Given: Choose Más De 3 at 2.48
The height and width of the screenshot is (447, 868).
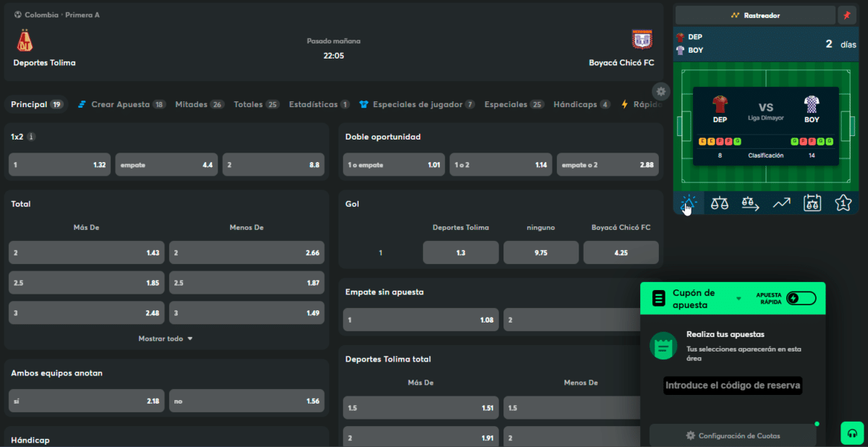Looking at the screenshot, I should (x=86, y=313).
